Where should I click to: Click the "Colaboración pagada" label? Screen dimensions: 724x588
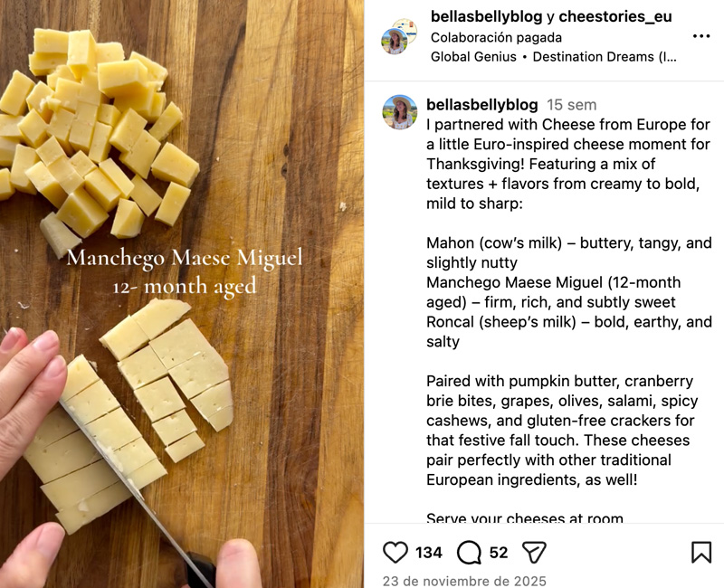point(496,38)
